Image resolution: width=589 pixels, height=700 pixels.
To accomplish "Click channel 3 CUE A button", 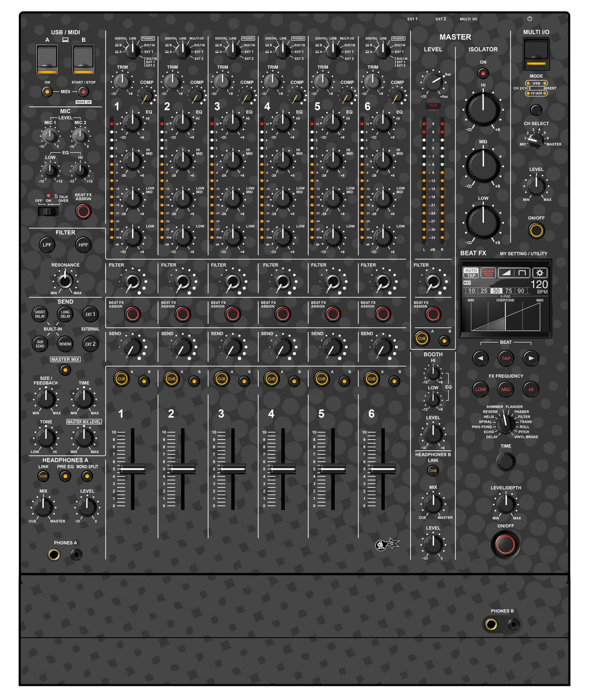I will [221, 379].
